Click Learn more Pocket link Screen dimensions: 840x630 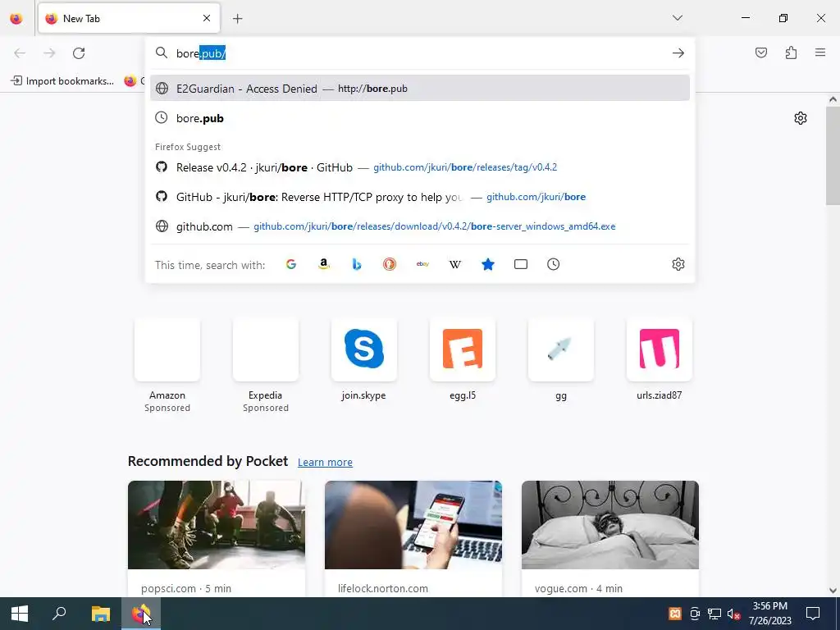[x=325, y=462]
